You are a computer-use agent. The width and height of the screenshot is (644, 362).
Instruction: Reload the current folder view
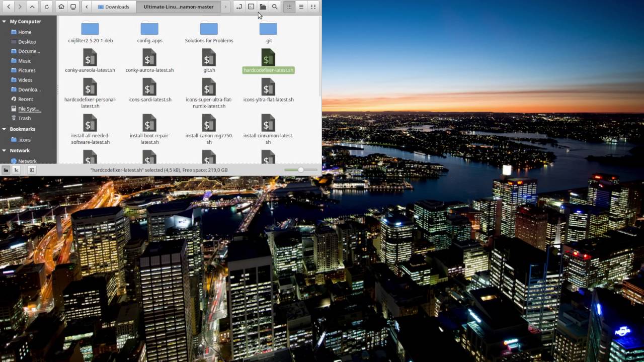click(46, 7)
